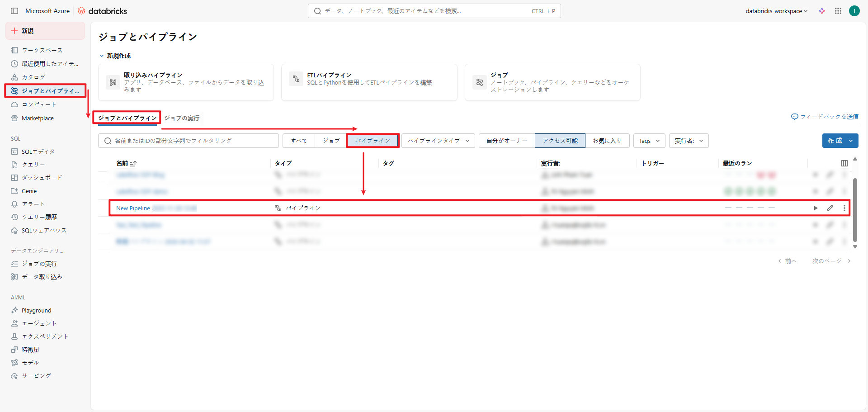Select the パイプライン filter tab
The height and width of the screenshot is (412, 868).
(x=373, y=141)
